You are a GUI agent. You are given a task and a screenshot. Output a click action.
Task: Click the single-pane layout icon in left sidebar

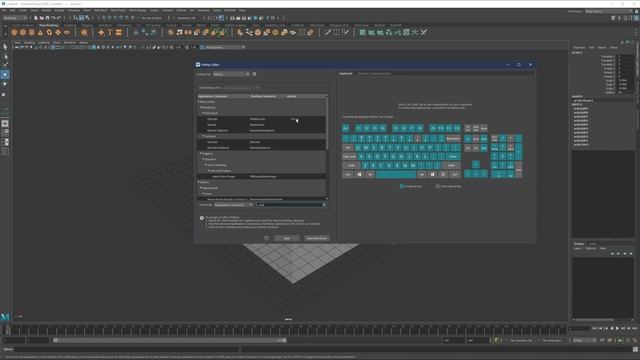tap(5, 123)
